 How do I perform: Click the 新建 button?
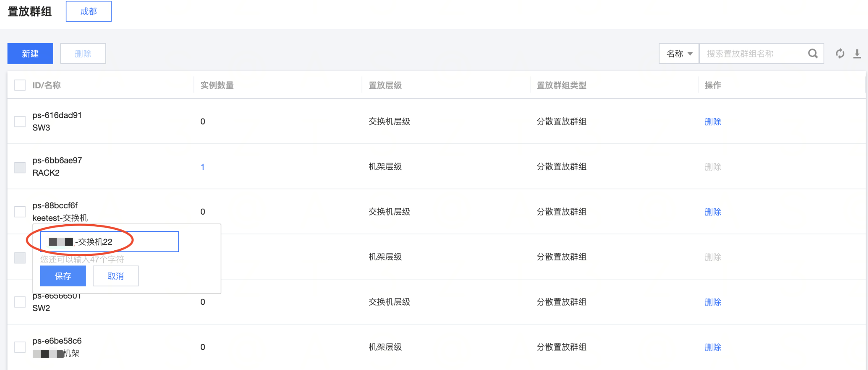pos(30,54)
